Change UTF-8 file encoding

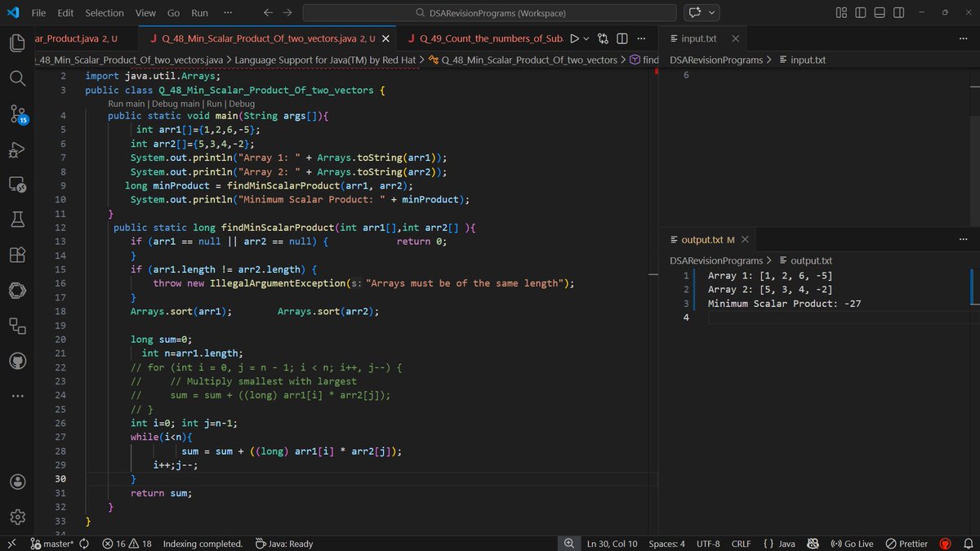pos(708,544)
